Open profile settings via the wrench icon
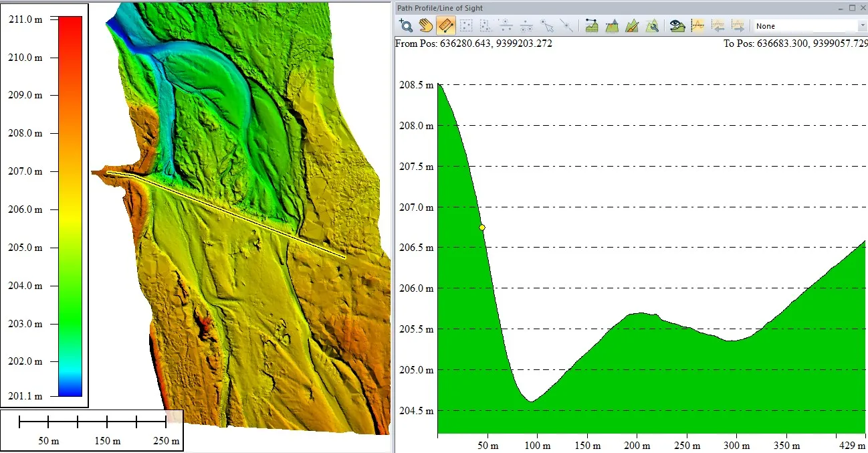The height and width of the screenshot is (453, 868). (x=652, y=26)
